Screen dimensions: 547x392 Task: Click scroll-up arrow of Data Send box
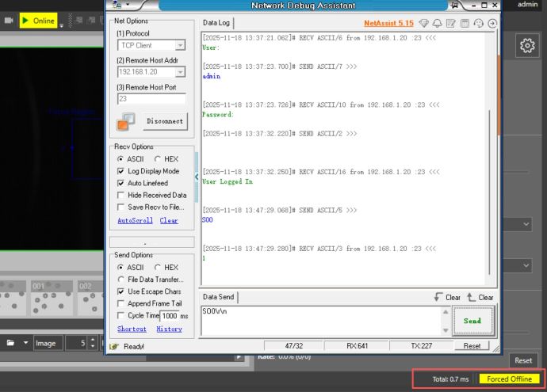coord(446,312)
